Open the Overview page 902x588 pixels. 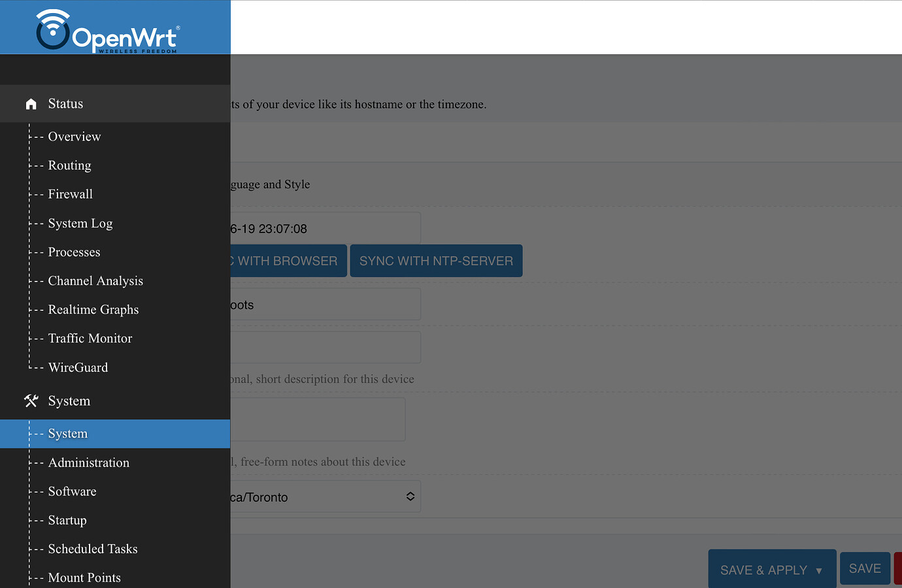(74, 137)
